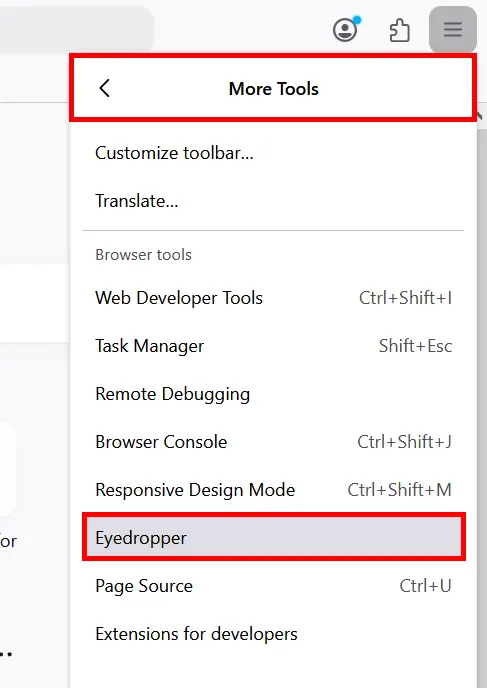Close the hamburger application menu button
This screenshot has width=487, height=688.
[453, 29]
